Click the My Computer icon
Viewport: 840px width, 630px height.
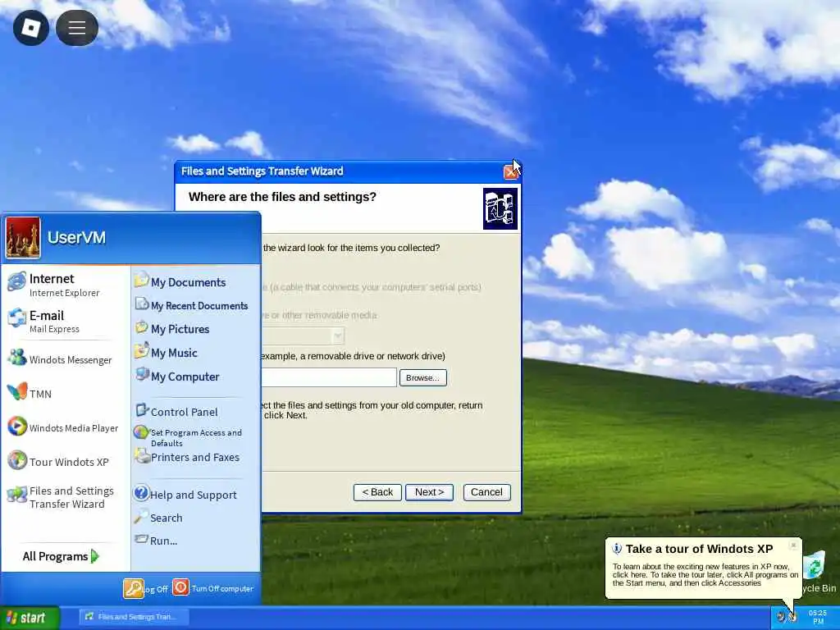[x=141, y=374]
